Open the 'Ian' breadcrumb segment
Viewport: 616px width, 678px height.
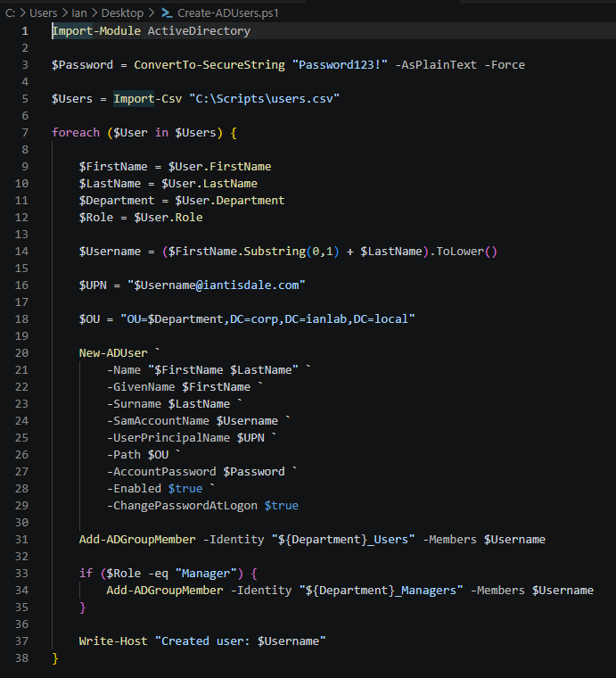[79, 13]
